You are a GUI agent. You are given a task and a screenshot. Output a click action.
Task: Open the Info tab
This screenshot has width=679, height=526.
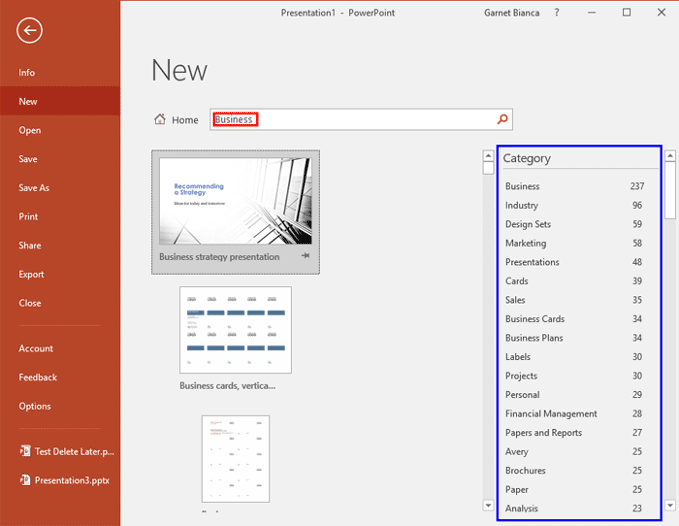(27, 73)
